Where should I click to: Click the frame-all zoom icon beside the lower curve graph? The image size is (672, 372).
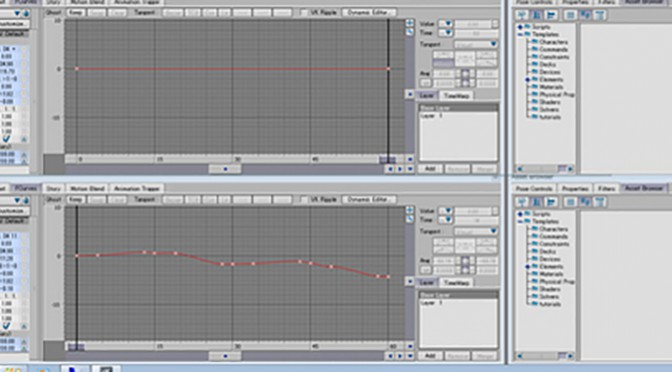point(409,210)
